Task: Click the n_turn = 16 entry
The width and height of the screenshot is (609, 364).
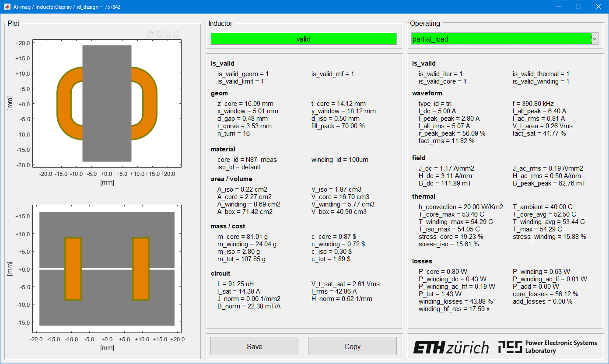Action: [x=234, y=133]
